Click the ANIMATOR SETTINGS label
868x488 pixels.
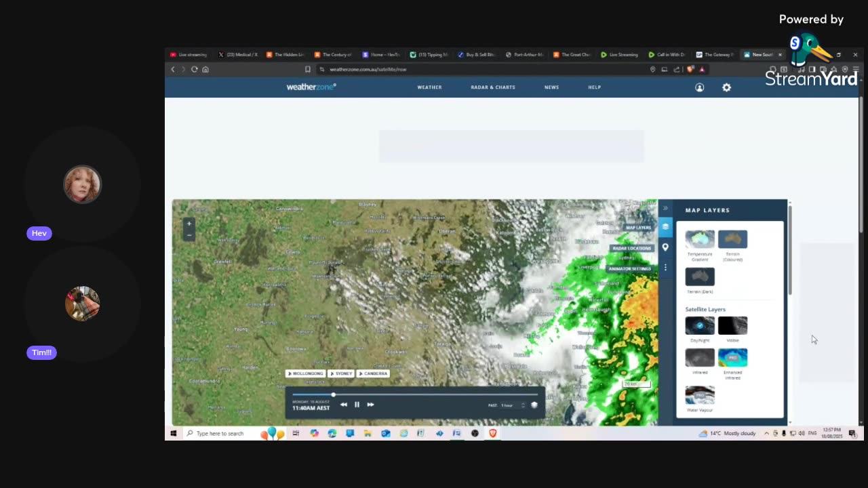click(629, 268)
